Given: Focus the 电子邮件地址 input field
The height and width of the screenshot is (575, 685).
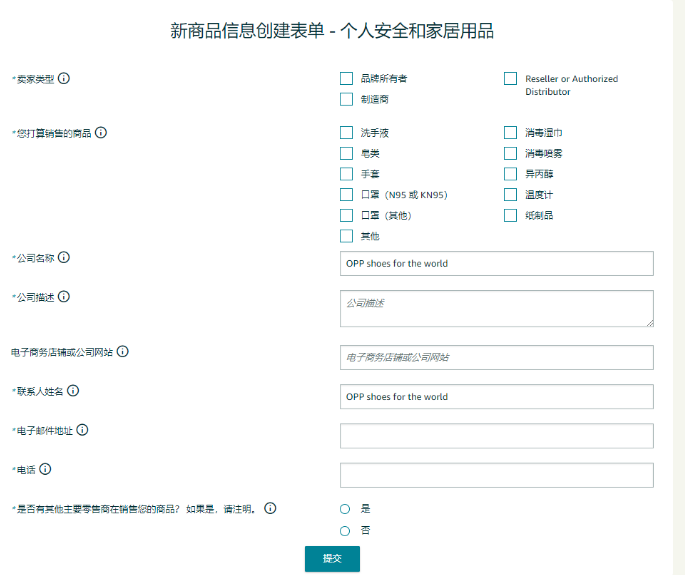Looking at the screenshot, I should click(497, 436).
